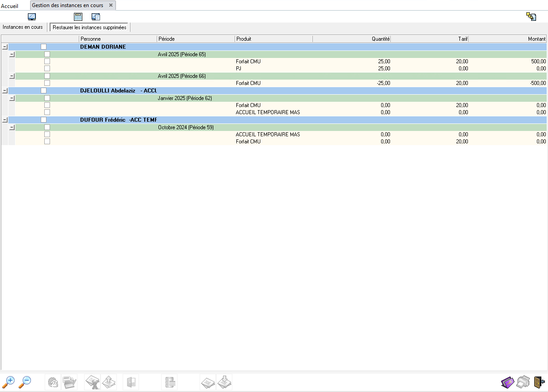The width and height of the screenshot is (548, 392).
Task: Collapse the Janvier 2025 (Période 62) node
Action: 12,98
